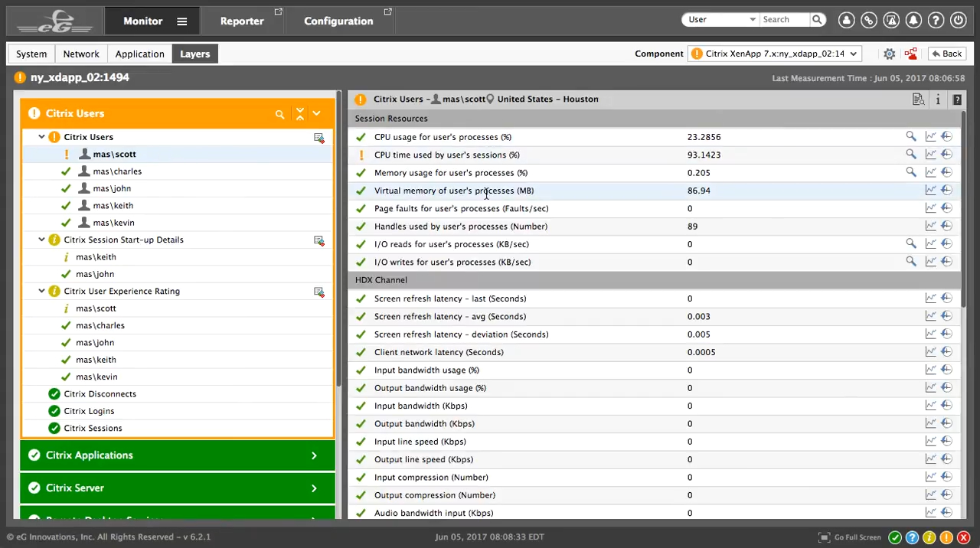Open the help question-mark icon in header
The image size is (980, 548).
[x=936, y=21]
